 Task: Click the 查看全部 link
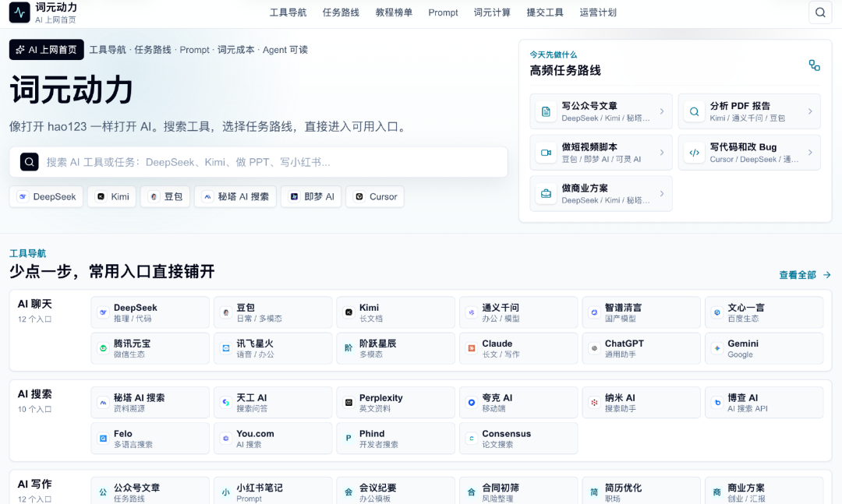(x=805, y=275)
